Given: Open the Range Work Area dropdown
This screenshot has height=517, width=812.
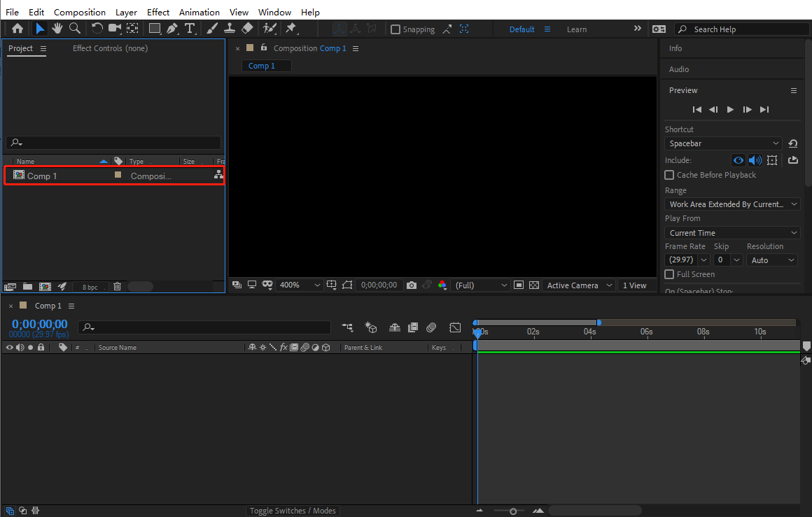Looking at the screenshot, I should point(732,204).
